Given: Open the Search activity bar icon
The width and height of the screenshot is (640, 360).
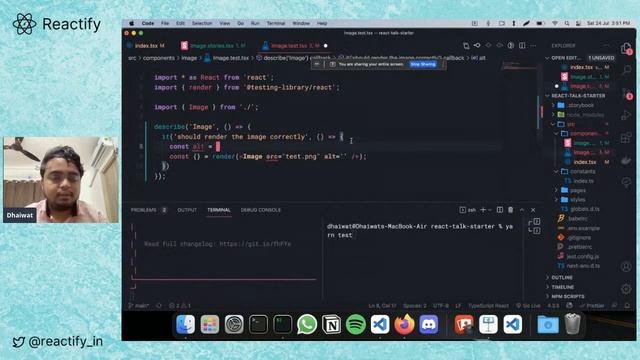Looking at the screenshot, I should point(626,70).
